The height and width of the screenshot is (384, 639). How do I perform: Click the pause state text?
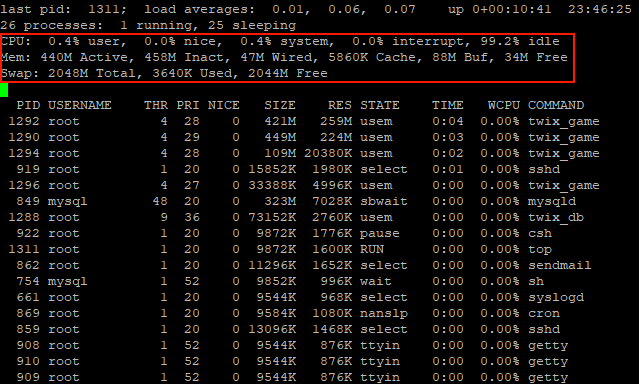[x=380, y=234]
